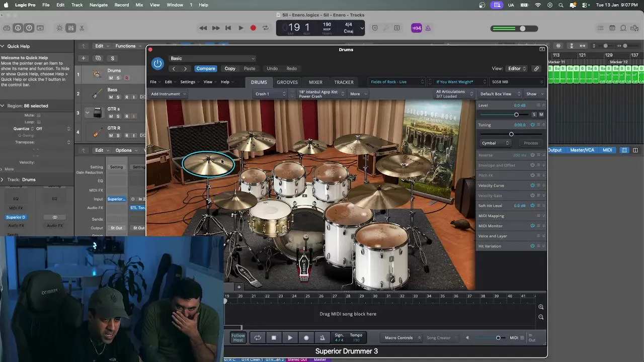Click the crash cymbal highlighted in blue

coord(208,164)
